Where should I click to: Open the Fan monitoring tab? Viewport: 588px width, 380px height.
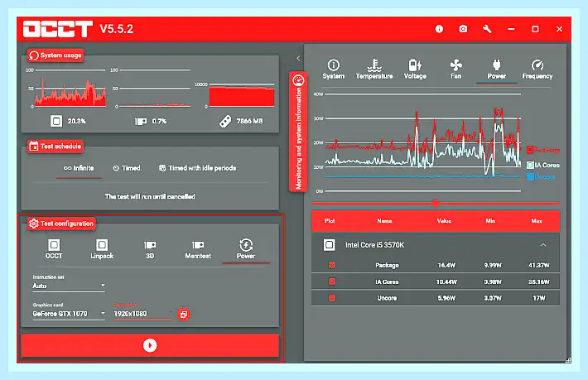click(x=456, y=70)
